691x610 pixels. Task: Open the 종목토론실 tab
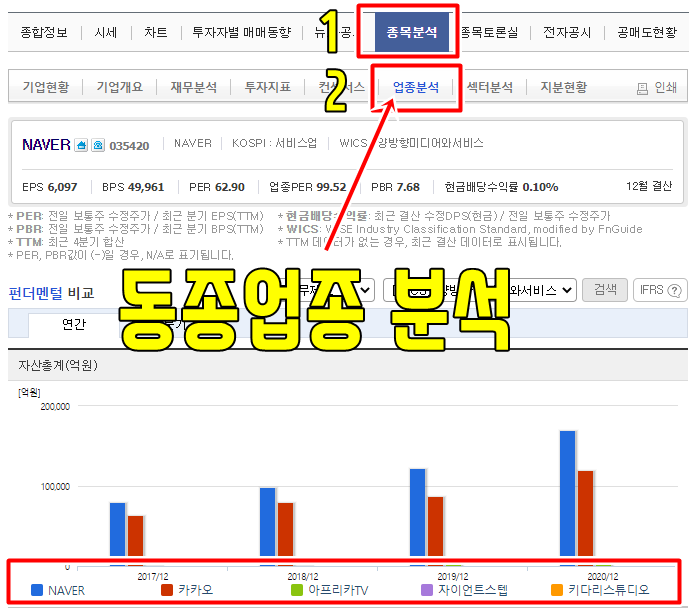tap(489, 33)
